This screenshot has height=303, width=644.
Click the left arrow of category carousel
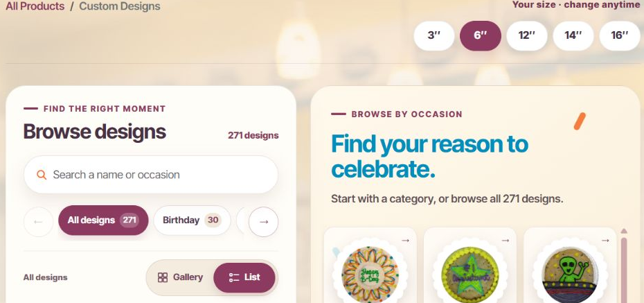[x=38, y=222]
